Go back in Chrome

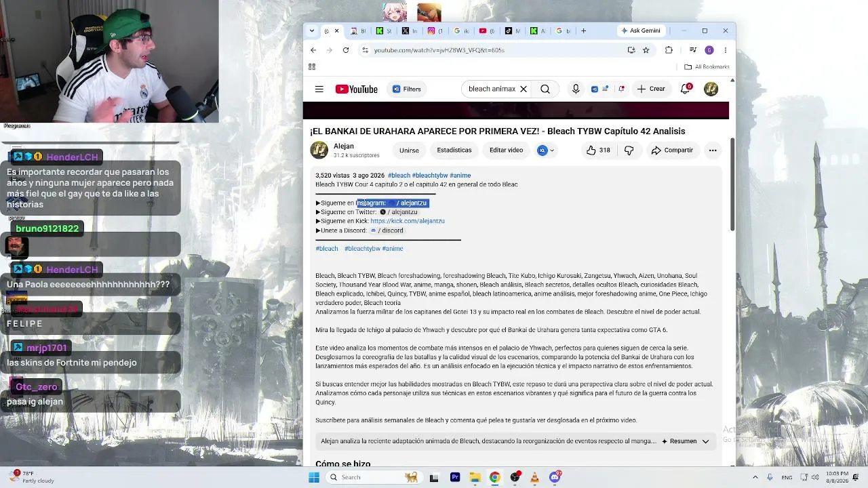click(313, 50)
